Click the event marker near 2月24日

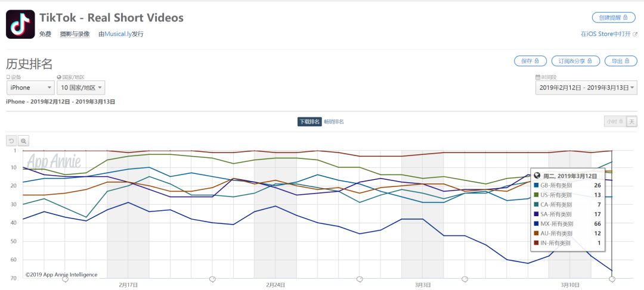coord(212,279)
